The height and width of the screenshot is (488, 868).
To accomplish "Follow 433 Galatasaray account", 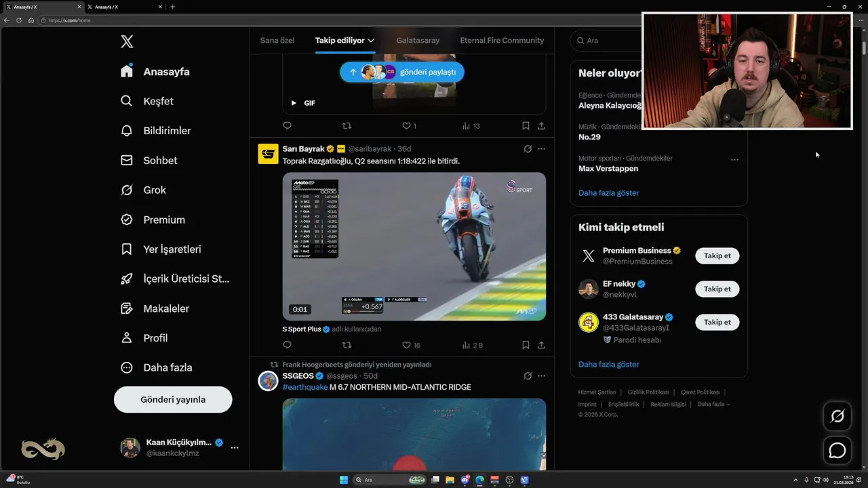I will click(x=717, y=322).
